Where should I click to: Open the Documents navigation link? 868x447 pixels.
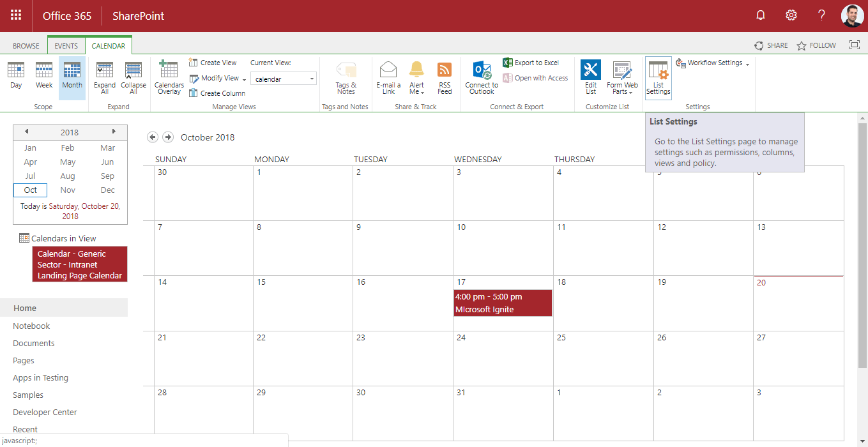coord(34,343)
